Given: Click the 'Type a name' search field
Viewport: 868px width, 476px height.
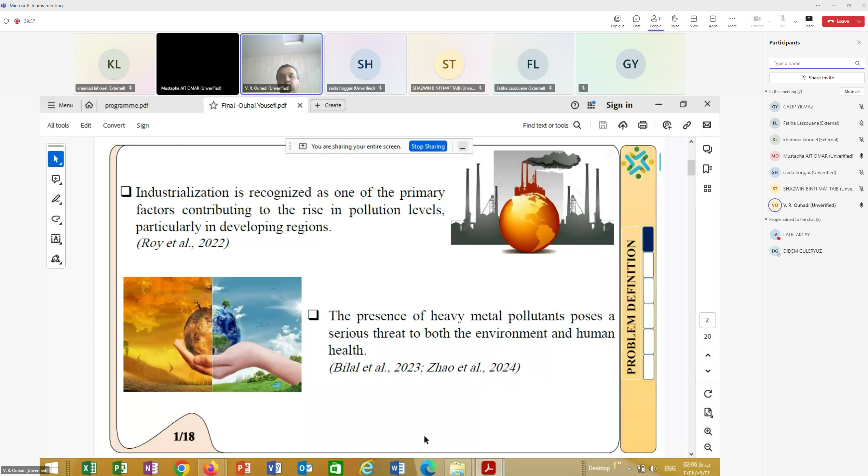Looking at the screenshot, I should (812, 63).
